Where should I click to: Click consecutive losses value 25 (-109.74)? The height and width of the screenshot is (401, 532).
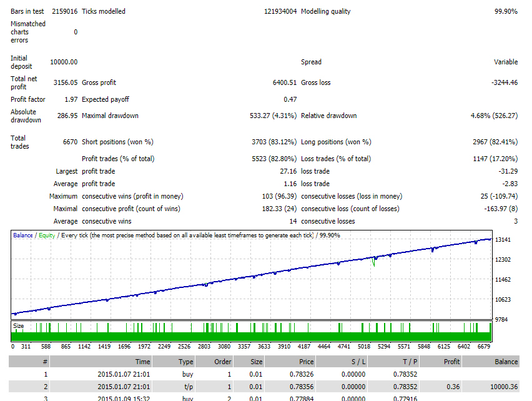coord(499,196)
